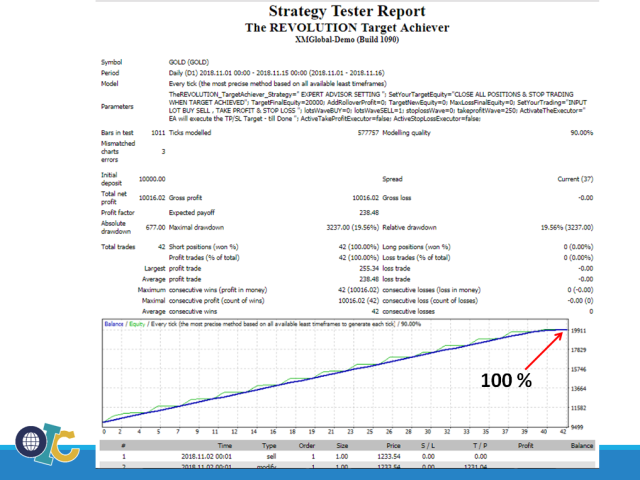Click the Modelling quality label
The image size is (640, 480).
coord(406,133)
